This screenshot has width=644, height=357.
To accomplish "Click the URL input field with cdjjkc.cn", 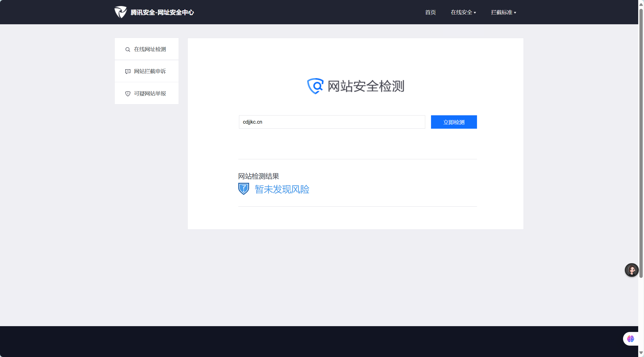I will point(332,122).
